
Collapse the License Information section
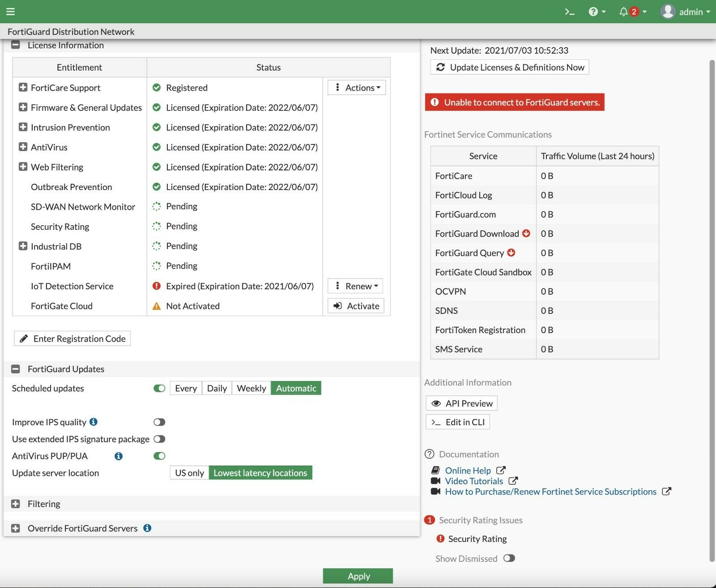coord(16,45)
